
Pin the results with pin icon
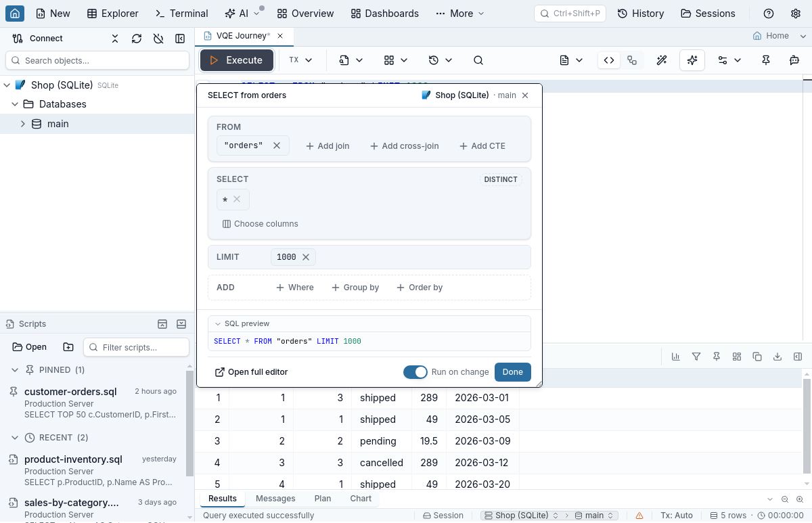point(717,357)
